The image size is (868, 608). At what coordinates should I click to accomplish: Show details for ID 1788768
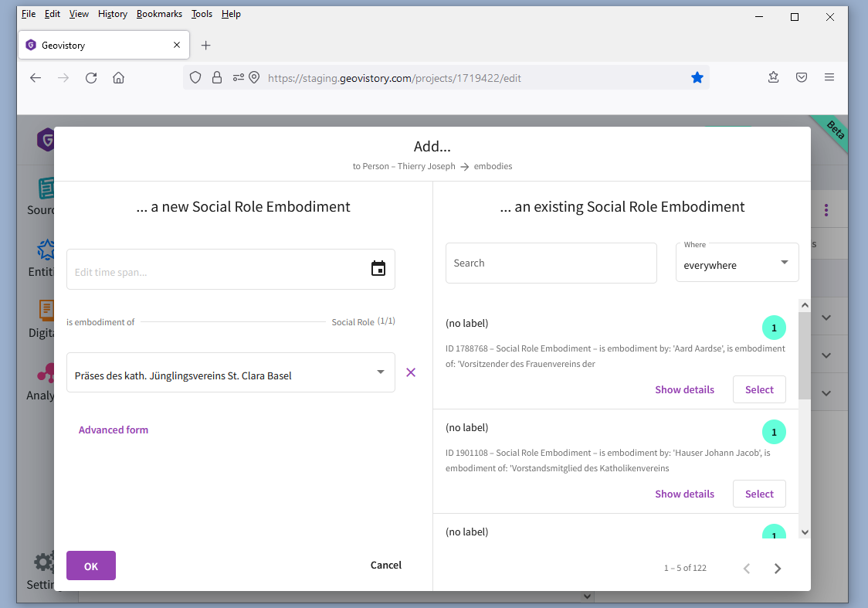point(684,389)
